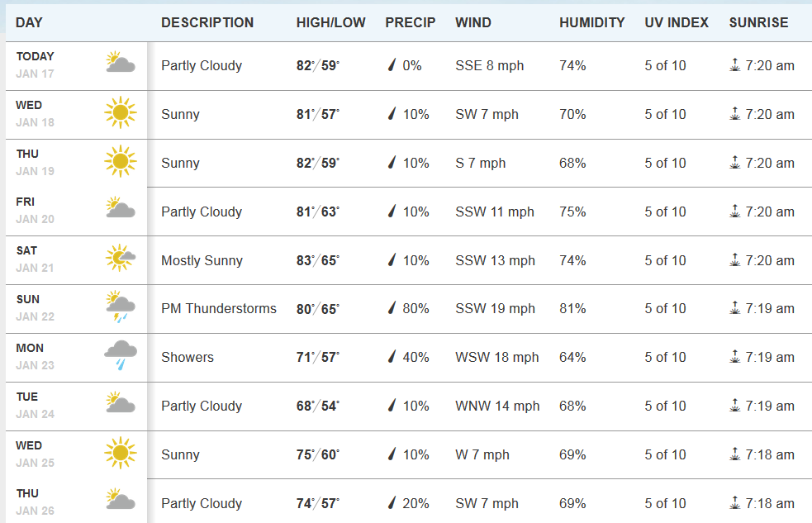Click the sunny icon for Wed Jan 18
Viewport: 812px width, 523px height.
point(121,113)
